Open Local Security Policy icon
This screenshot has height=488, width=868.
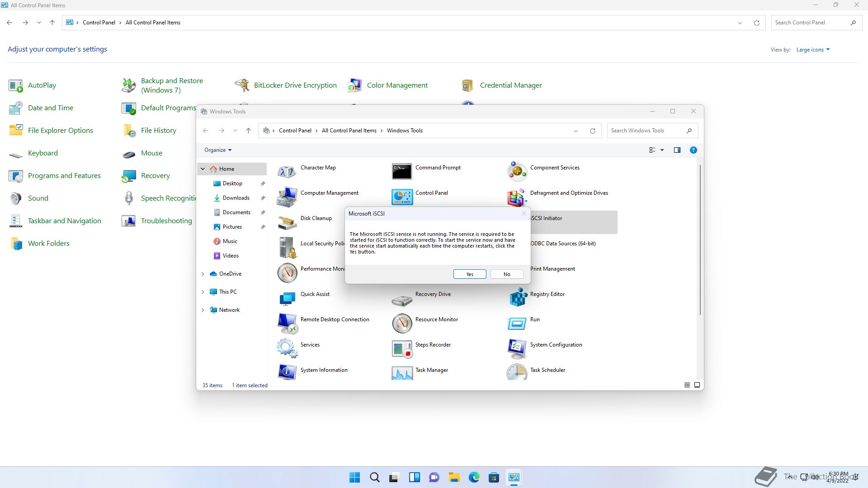click(287, 248)
